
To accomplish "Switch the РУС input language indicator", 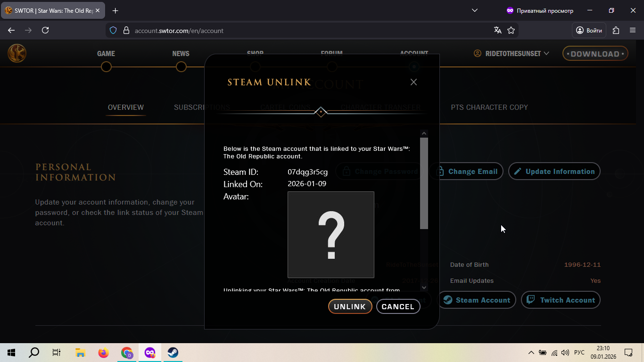I will [579, 353].
